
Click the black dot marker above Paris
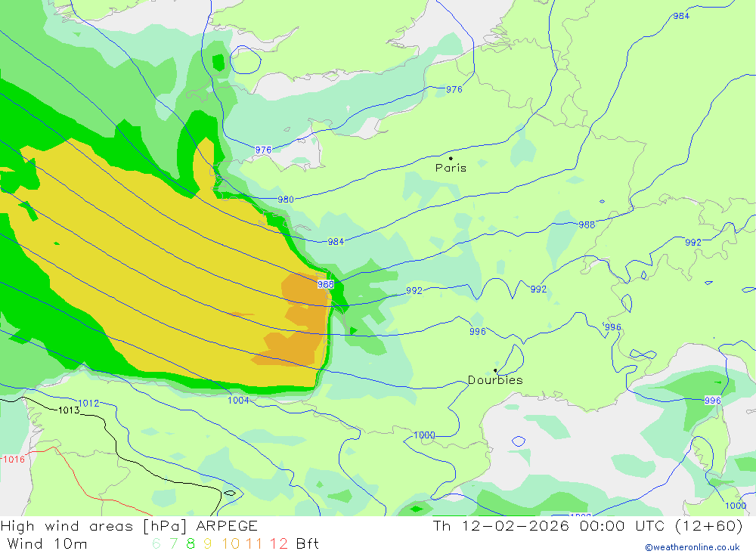[x=451, y=158]
